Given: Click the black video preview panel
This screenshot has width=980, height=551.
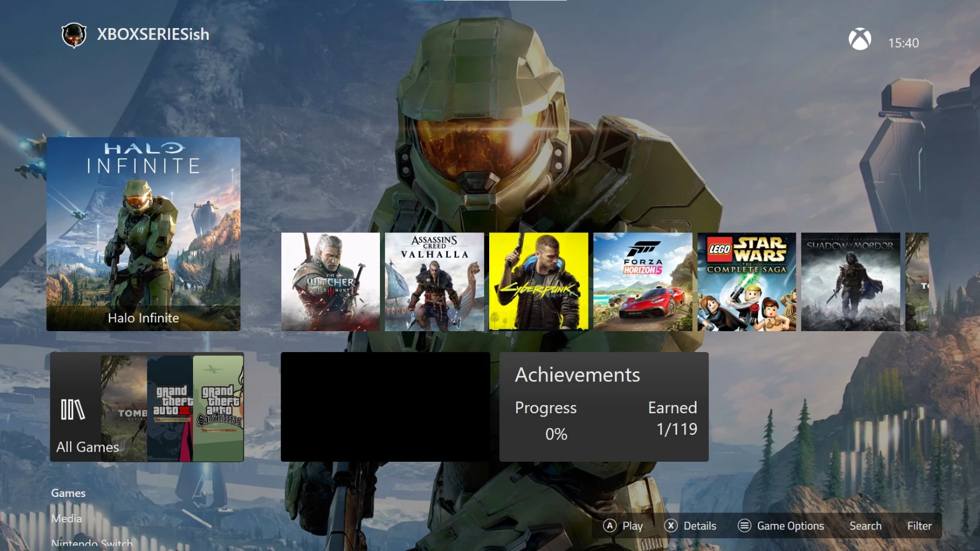Looking at the screenshot, I should (x=385, y=407).
